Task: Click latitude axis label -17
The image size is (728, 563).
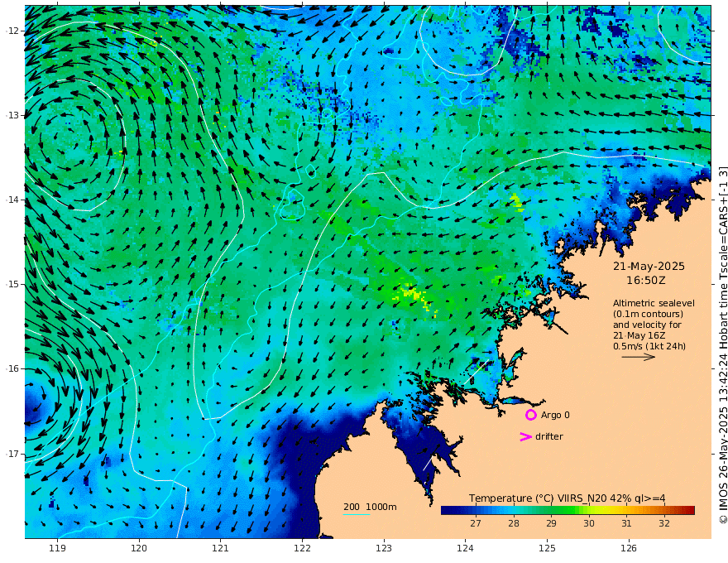Action: tap(13, 454)
